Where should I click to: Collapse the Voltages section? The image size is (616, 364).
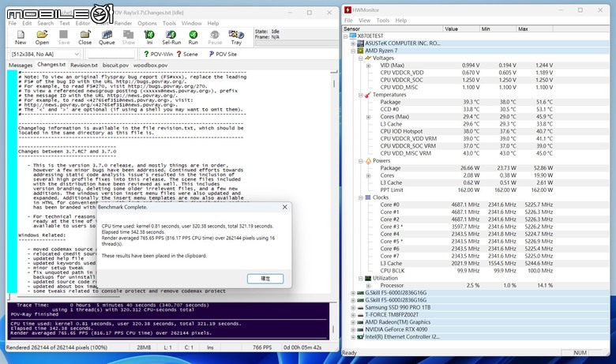(361, 58)
